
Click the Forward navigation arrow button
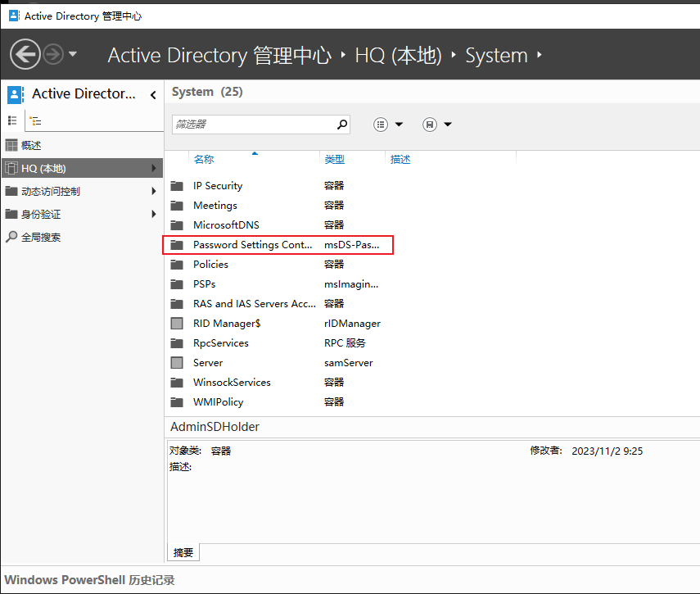click(x=53, y=55)
